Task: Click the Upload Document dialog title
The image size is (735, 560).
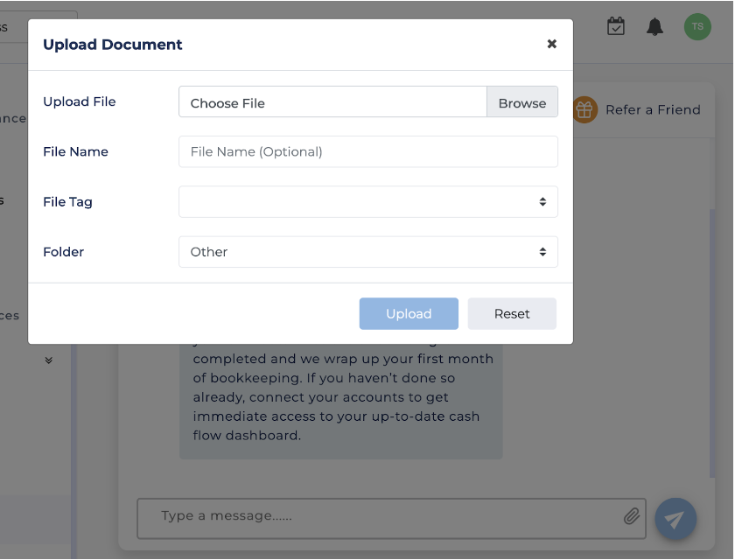Action: tap(113, 45)
